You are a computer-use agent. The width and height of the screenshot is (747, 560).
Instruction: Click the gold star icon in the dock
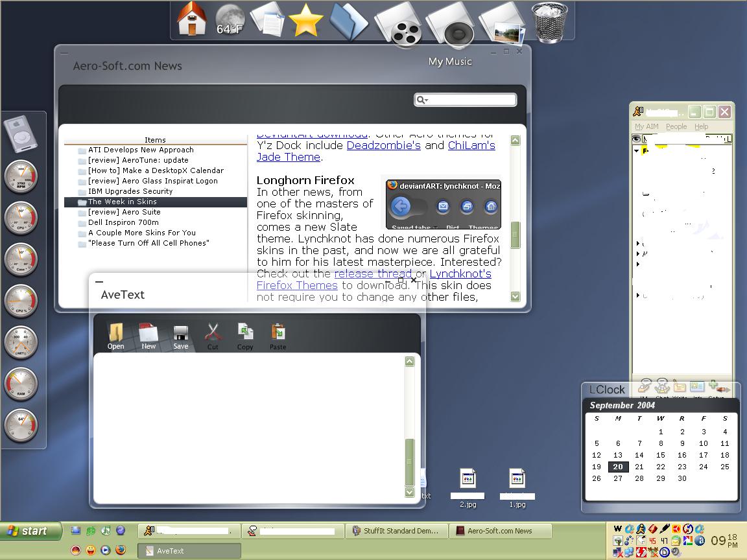305,21
